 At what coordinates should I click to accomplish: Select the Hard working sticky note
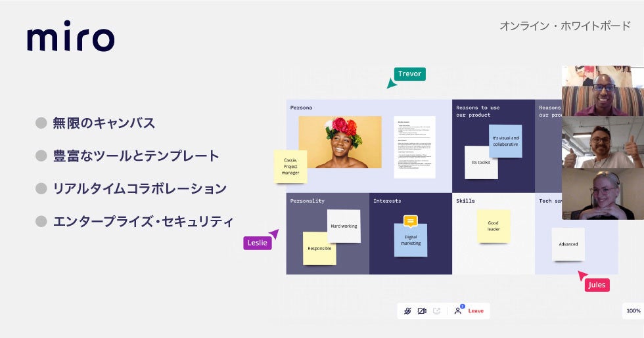tap(344, 226)
